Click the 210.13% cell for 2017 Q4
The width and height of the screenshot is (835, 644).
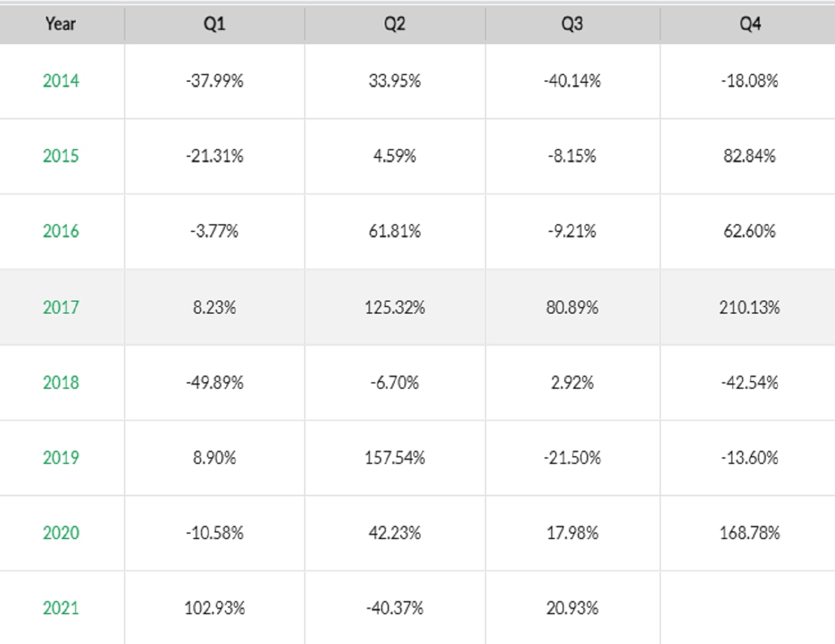tap(750, 307)
